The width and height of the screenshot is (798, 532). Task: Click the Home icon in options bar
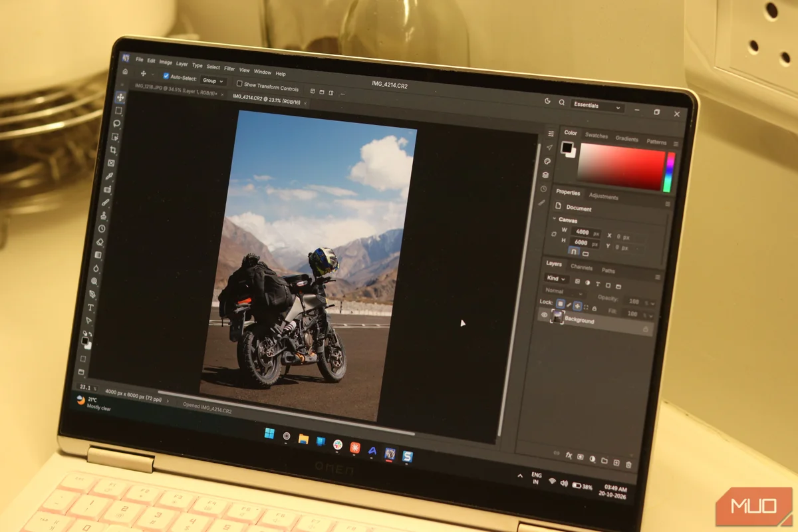[x=125, y=71]
